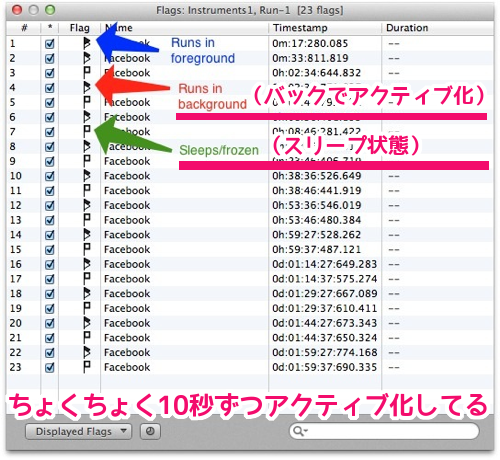Select timestamp 0d:01:44:37:650.324
This screenshot has width=500, height=460.
click(324, 337)
